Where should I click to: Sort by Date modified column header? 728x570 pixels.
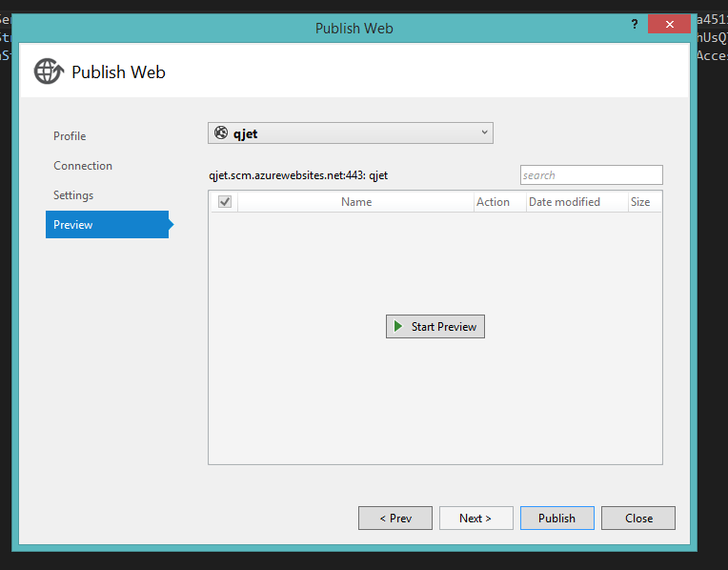pyautogui.click(x=564, y=202)
